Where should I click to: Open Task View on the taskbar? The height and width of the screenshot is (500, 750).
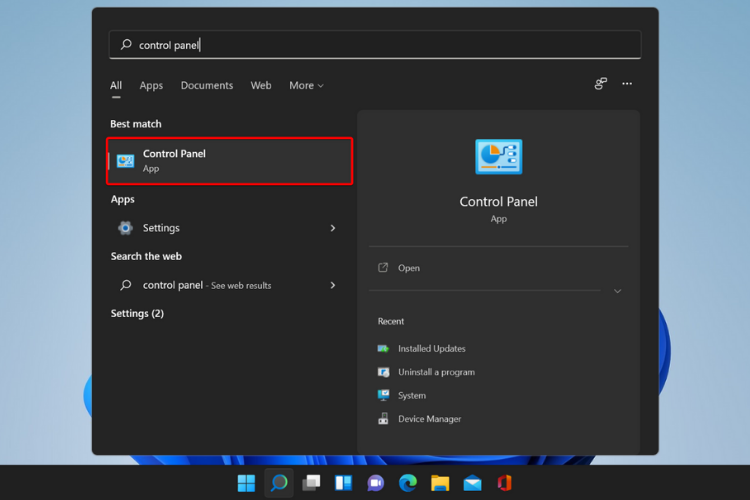click(311, 483)
